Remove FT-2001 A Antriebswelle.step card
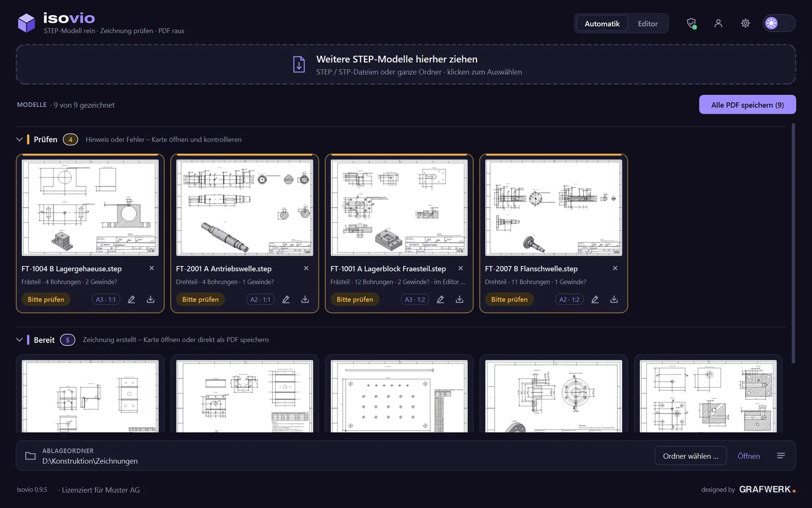Viewport: 812px width, 508px height. pyautogui.click(x=306, y=268)
